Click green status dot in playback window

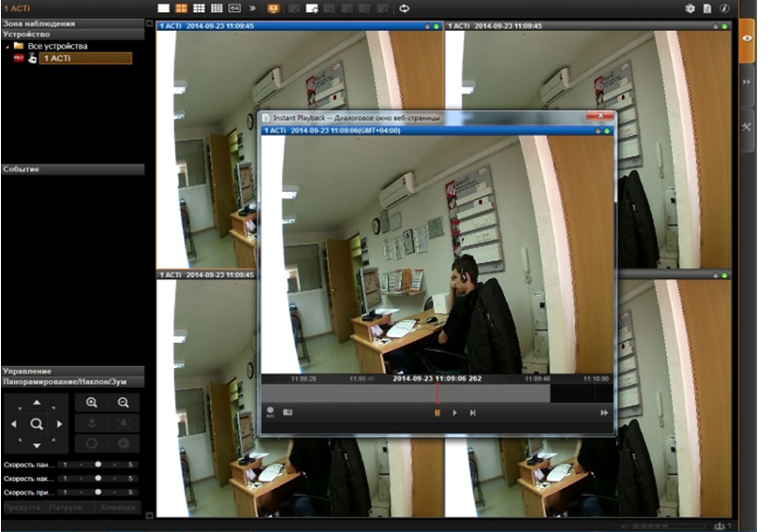click(607, 131)
